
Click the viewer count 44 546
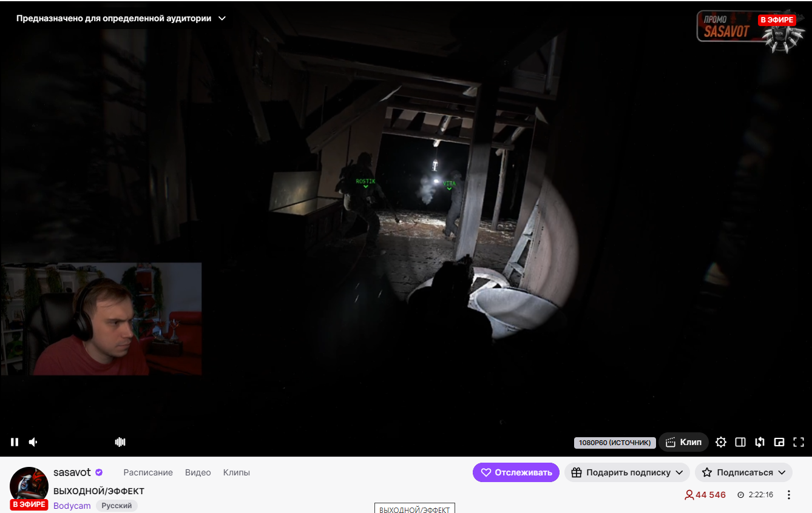[705, 495]
